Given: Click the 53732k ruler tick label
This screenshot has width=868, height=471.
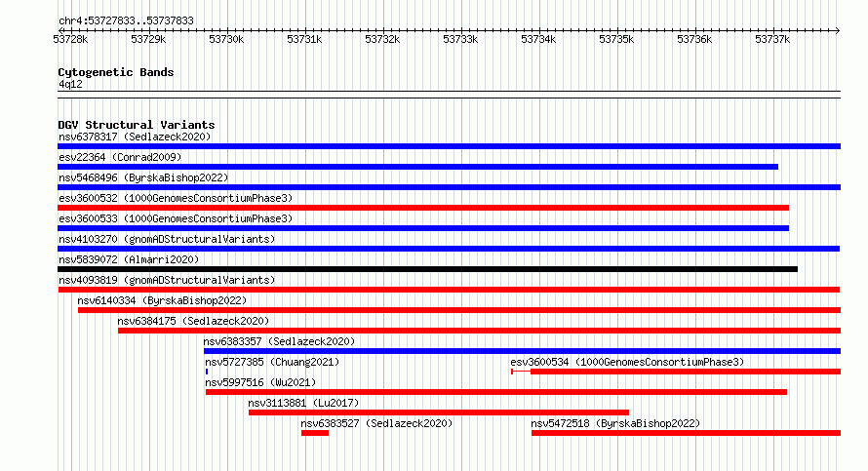Looking at the screenshot, I should point(382,39).
